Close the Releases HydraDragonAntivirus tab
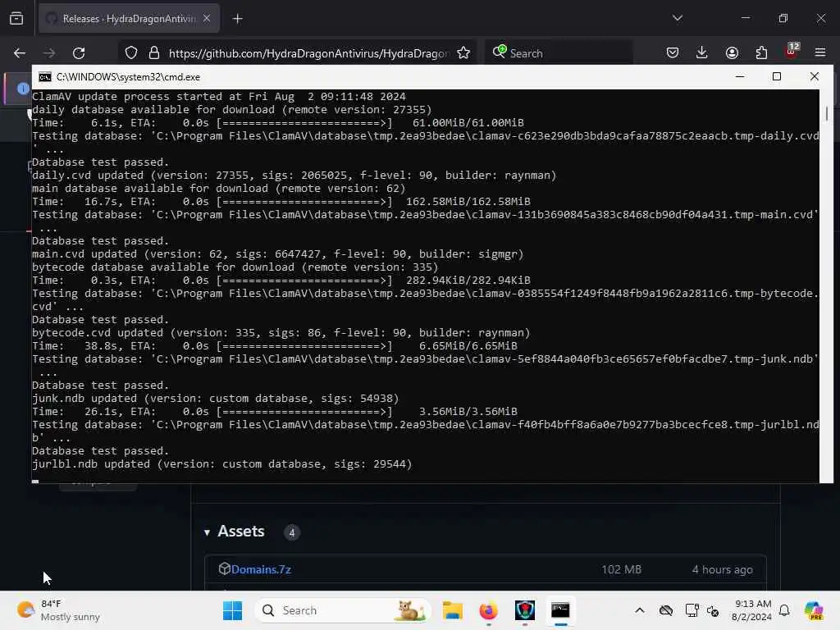This screenshot has width=840, height=630. click(207, 19)
